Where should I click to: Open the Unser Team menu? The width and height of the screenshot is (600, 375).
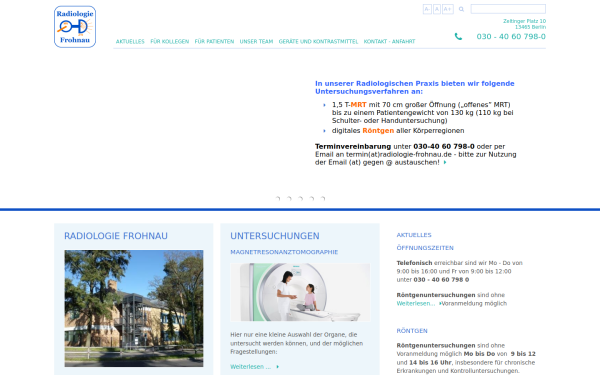pyautogui.click(x=256, y=41)
